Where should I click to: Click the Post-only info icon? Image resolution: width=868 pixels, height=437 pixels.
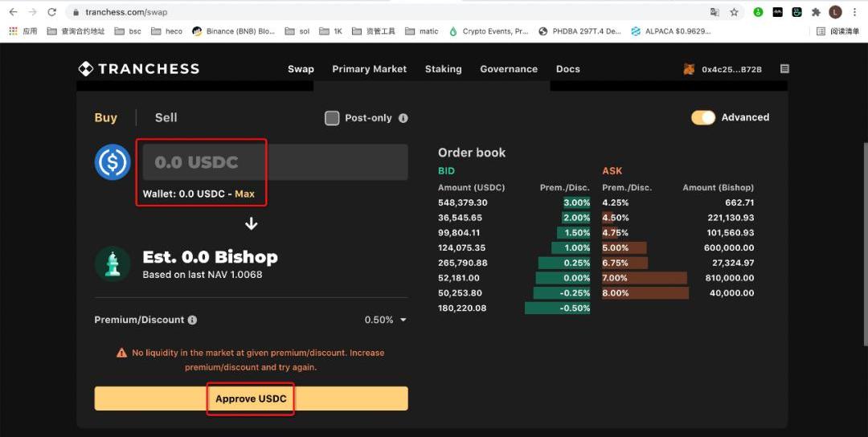tap(403, 118)
